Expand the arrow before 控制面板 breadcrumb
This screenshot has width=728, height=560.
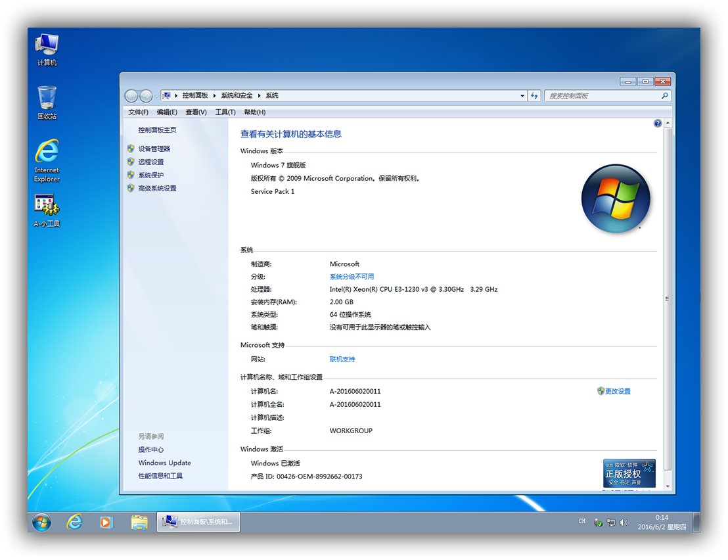tap(176, 96)
